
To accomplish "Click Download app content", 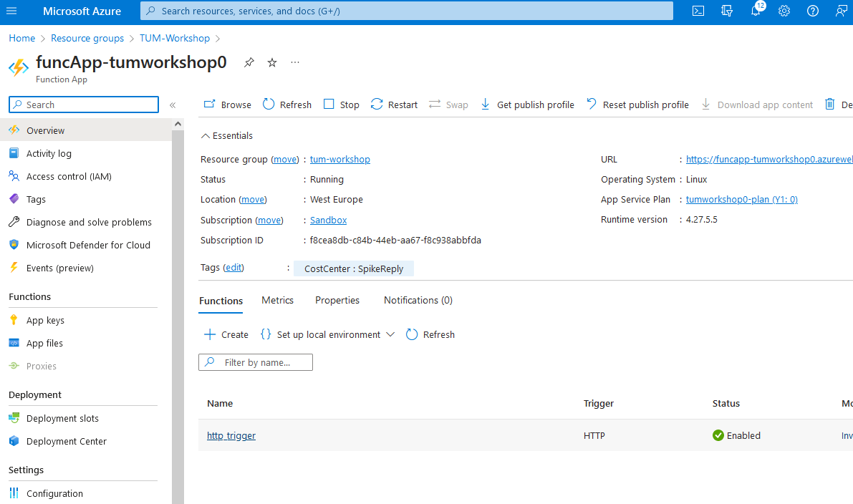I will (x=757, y=105).
